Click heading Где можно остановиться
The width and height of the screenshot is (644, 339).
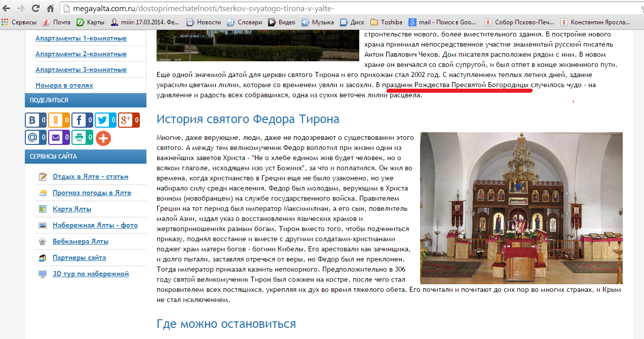click(x=226, y=324)
